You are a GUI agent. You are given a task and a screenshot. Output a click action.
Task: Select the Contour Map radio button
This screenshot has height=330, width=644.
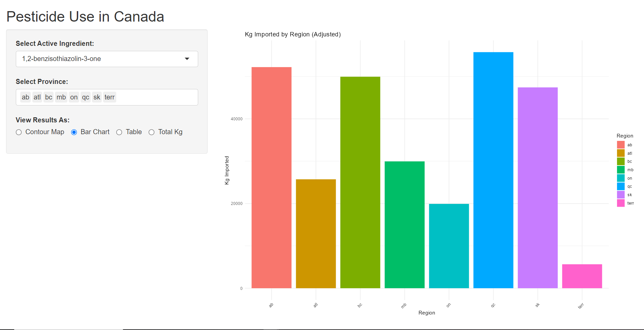pos(19,132)
